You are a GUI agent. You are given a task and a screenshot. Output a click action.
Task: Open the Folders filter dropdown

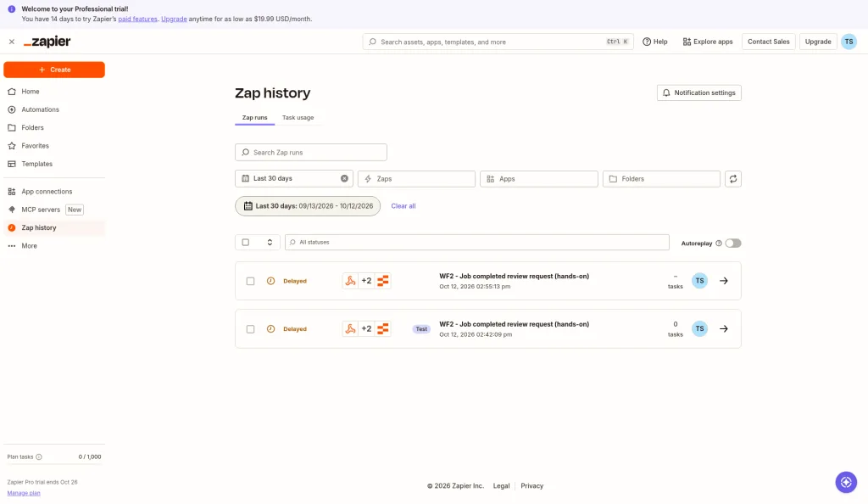[661, 179]
